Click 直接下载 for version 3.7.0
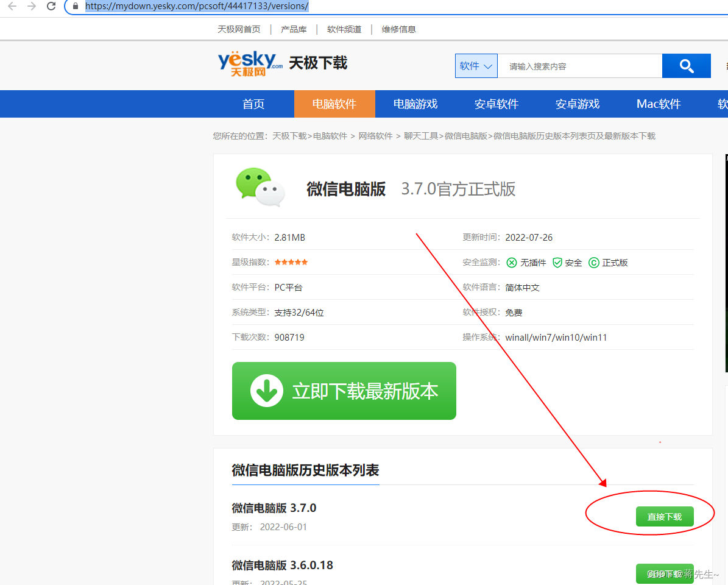 click(665, 517)
